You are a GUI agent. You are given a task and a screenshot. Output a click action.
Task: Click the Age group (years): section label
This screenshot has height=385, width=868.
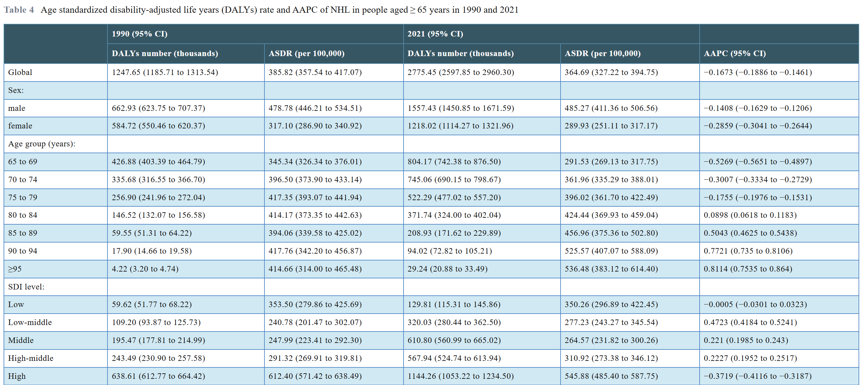[42, 144]
